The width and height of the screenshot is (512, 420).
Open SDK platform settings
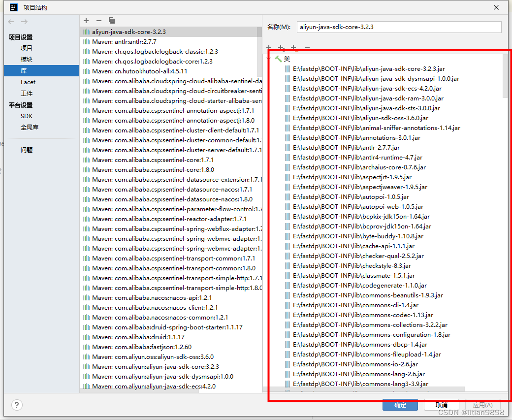(x=27, y=116)
